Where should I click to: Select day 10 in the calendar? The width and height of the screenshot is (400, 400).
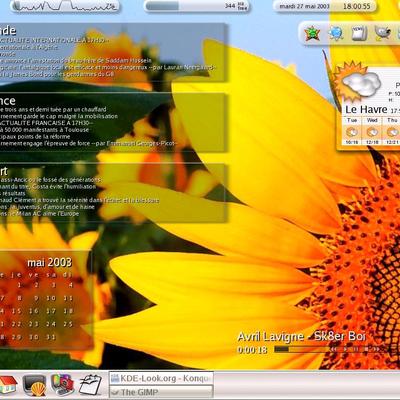pos(51,298)
